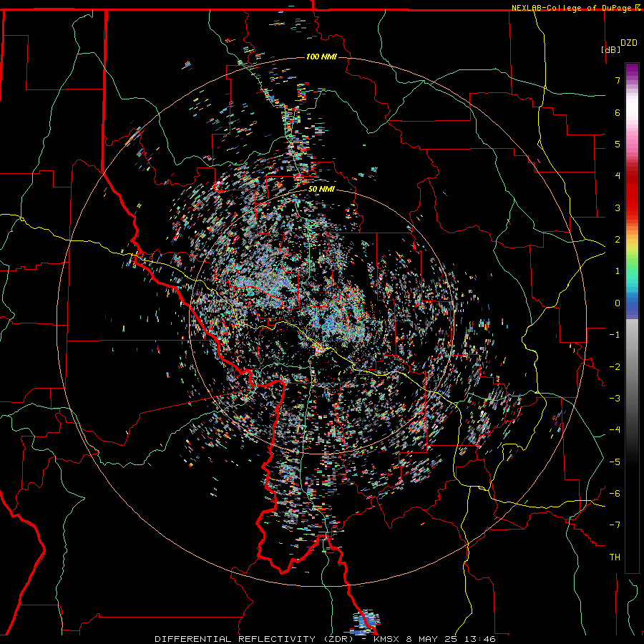Click the DZD legend title
Viewport: 644px width, 644px height.
628,43
